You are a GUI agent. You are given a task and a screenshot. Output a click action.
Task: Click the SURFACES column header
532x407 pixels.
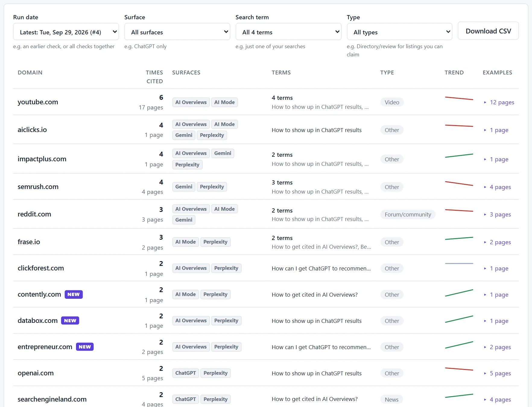click(x=186, y=73)
